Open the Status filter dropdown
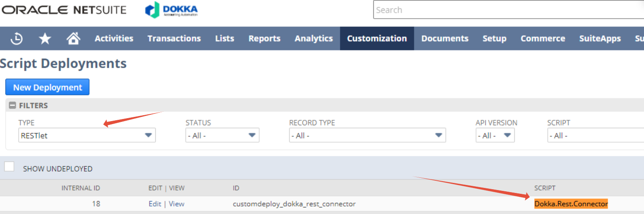 click(222, 135)
